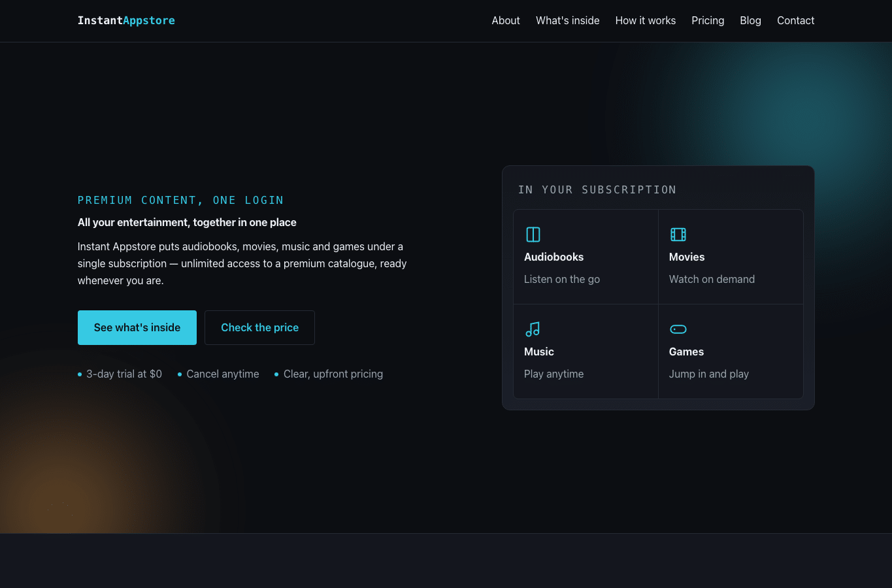Select the Games card title
This screenshot has width=892, height=588.
click(x=686, y=351)
